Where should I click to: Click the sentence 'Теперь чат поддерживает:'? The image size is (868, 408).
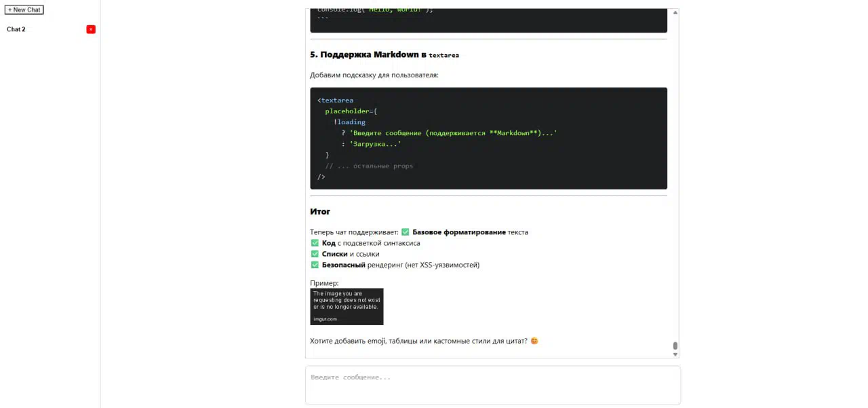[x=354, y=232]
